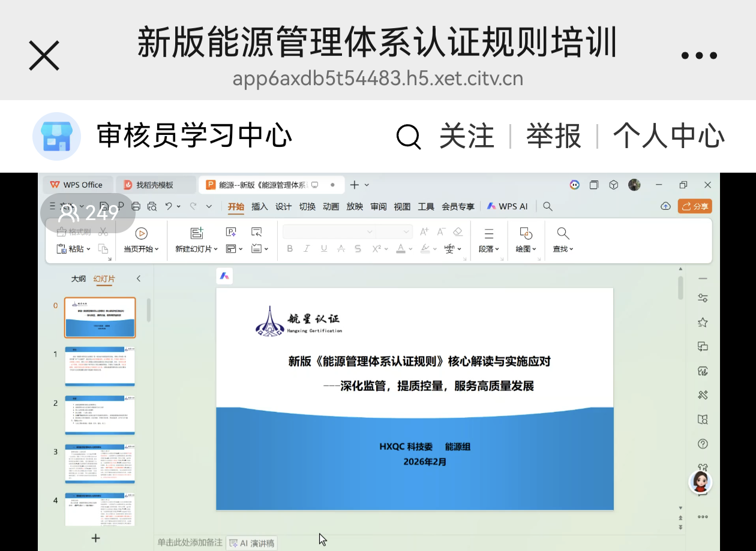The image size is (756, 551).
Task: Open the three-dot more options menu
Action: (x=699, y=56)
